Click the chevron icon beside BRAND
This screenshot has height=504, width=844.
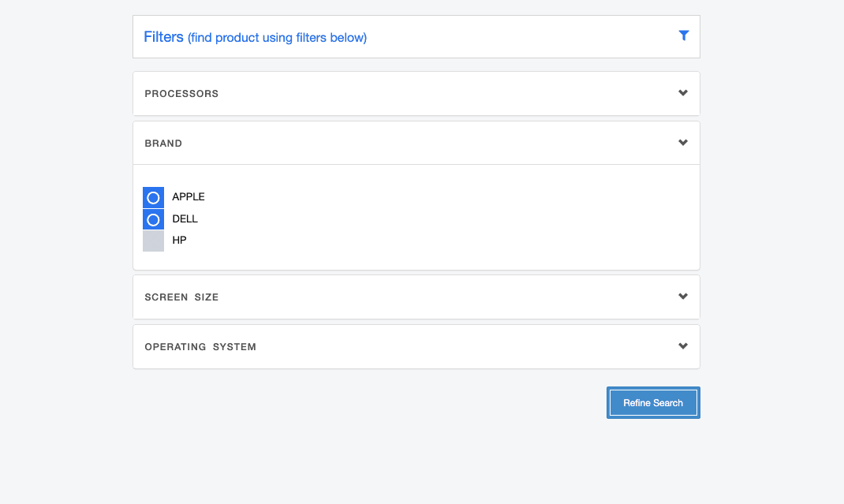pos(683,142)
